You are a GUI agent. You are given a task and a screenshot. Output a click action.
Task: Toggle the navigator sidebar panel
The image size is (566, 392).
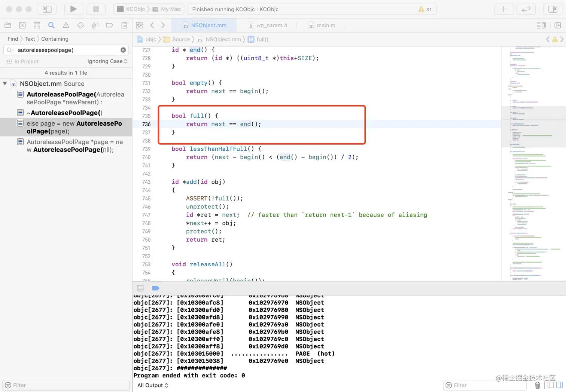47,9
